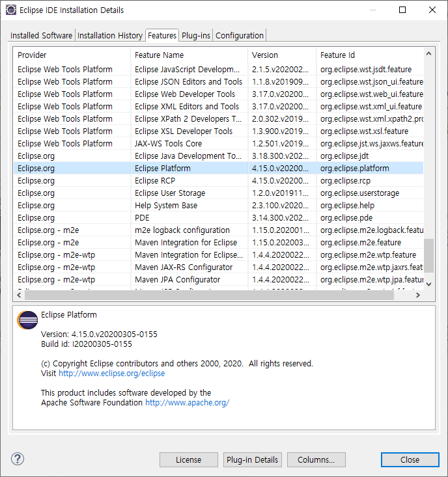The height and width of the screenshot is (477, 448).
Task: Select the Help System Base row
Action: coord(218,206)
